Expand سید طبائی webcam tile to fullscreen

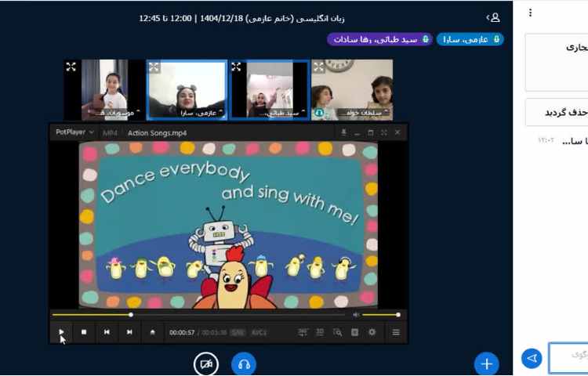tap(236, 67)
